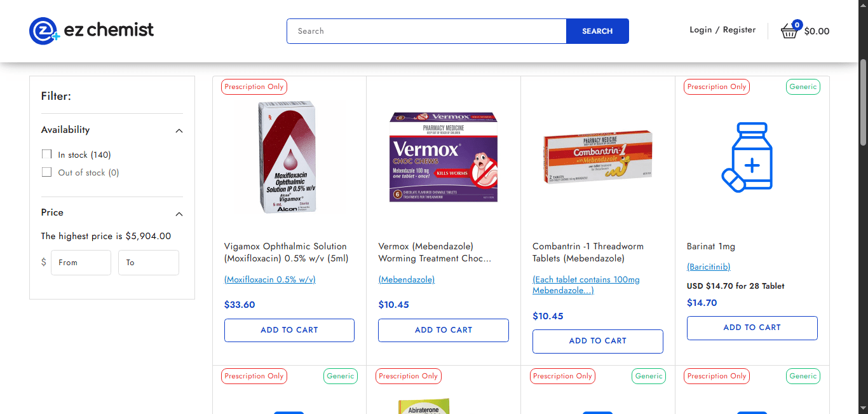Open the Vermox Choc Chews product image
This screenshot has width=868, height=414.
point(444,157)
